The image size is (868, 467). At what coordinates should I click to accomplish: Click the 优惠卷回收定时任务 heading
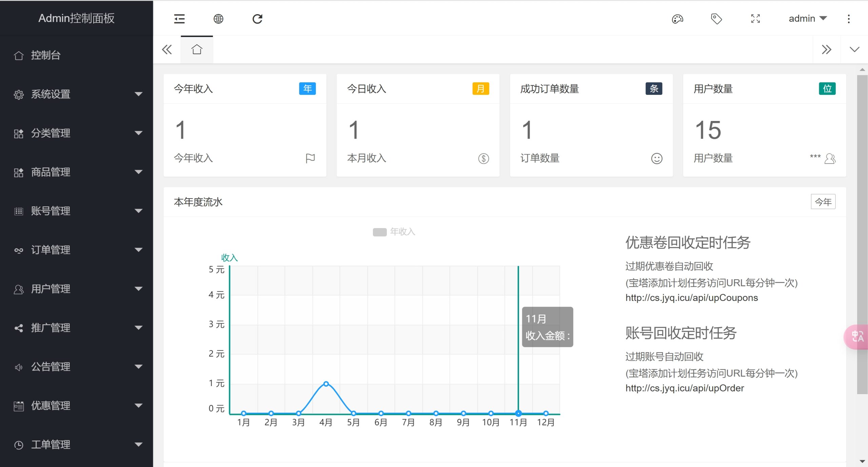[688, 243]
